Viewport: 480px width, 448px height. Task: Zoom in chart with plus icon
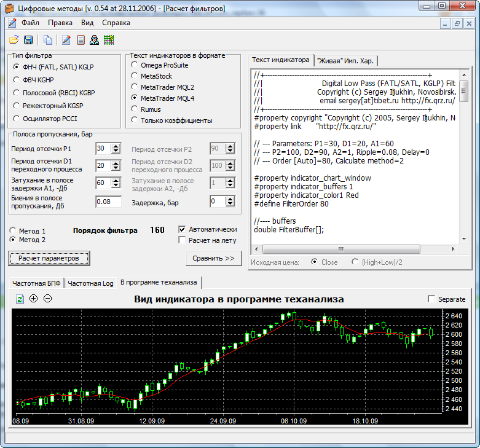(x=33, y=299)
